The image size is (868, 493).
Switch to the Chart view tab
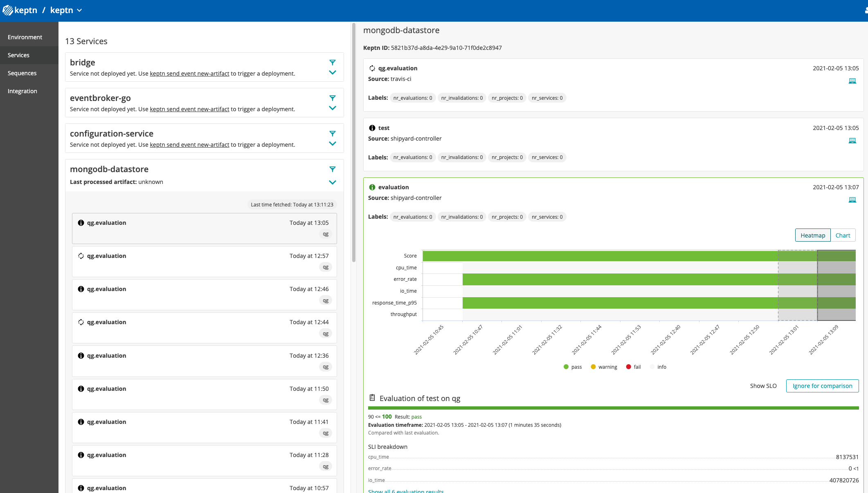tap(842, 235)
